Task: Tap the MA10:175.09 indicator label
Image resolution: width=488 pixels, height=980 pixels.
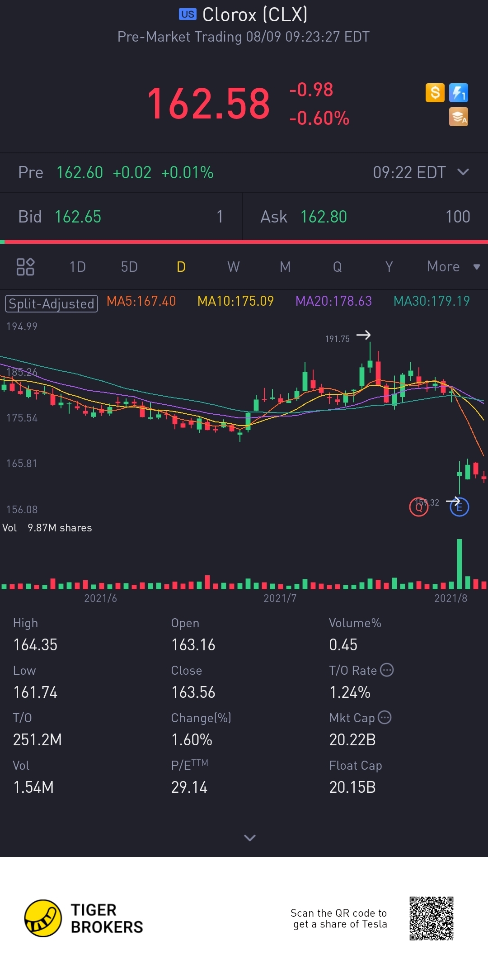Action: pos(236,301)
